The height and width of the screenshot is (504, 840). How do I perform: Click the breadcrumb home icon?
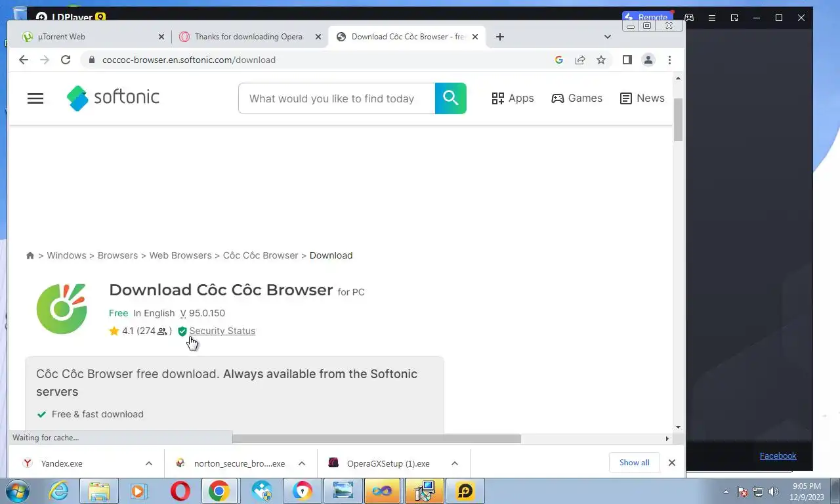(30, 255)
